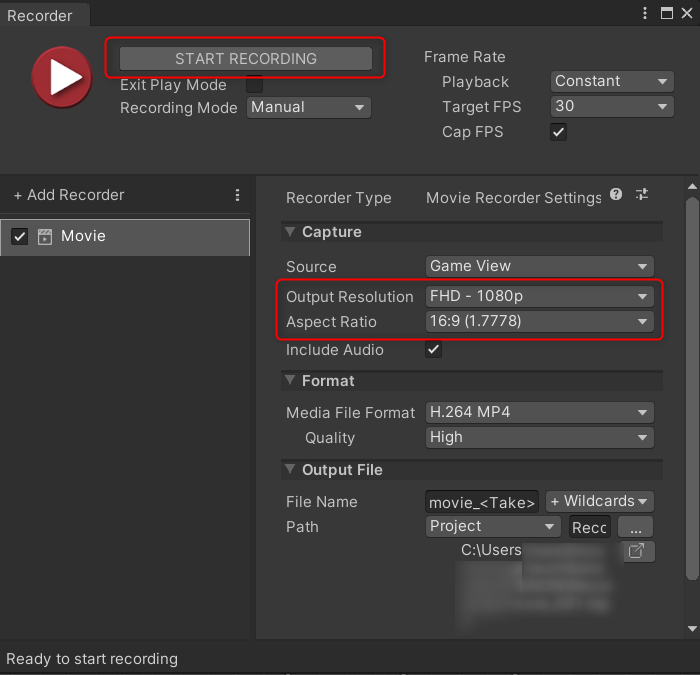Toggle Exit Play Mode checkbox
The width and height of the screenshot is (700, 675).
point(254,84)
